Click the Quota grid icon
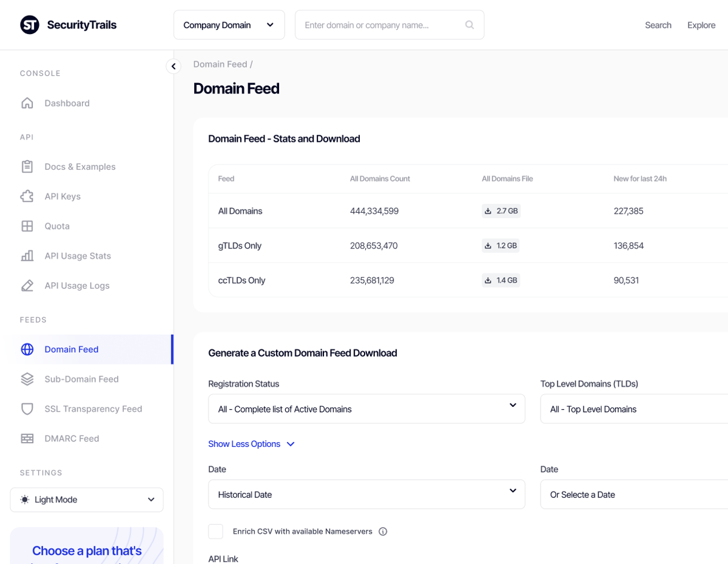The height and width of the screenshot is (564, 728). pyautogui.click(x=27, y=226)
